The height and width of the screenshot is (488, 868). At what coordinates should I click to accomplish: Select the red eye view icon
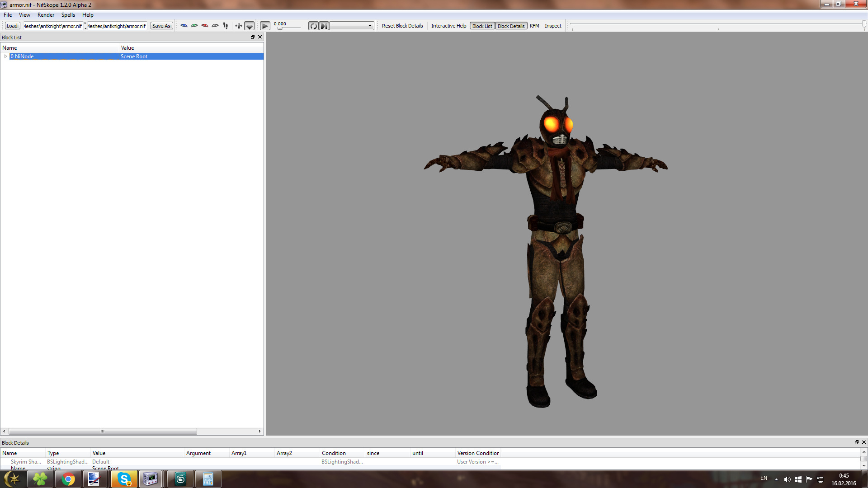(205, 26)
